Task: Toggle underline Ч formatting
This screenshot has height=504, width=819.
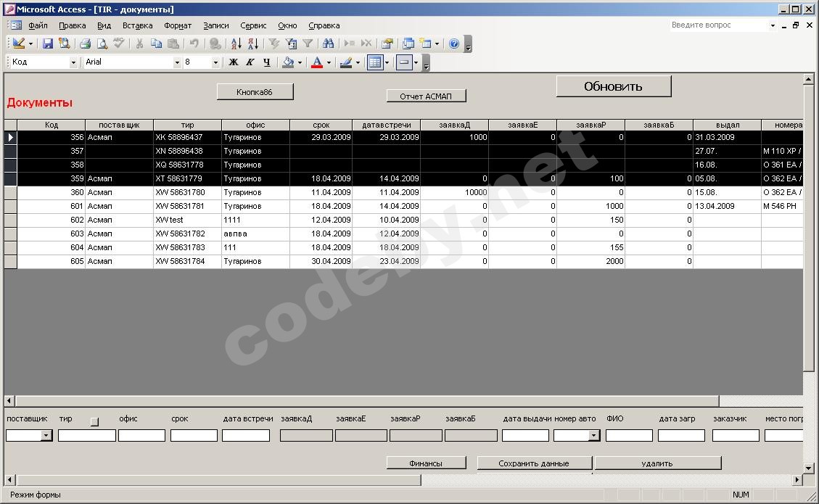Action: (267, 62)
